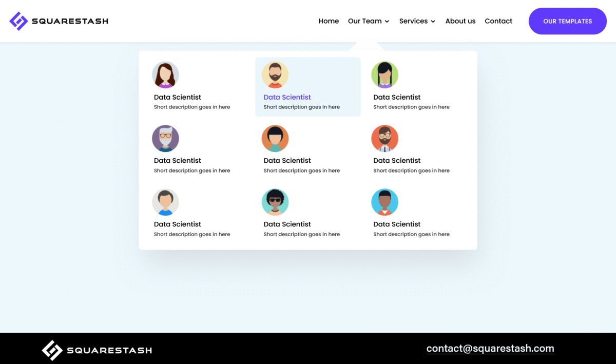Image resolution: width=616 pixels, height=364 pixels.
Task: Open the highlighted purple Data Scientist title
Action: (x=287, y=97)
